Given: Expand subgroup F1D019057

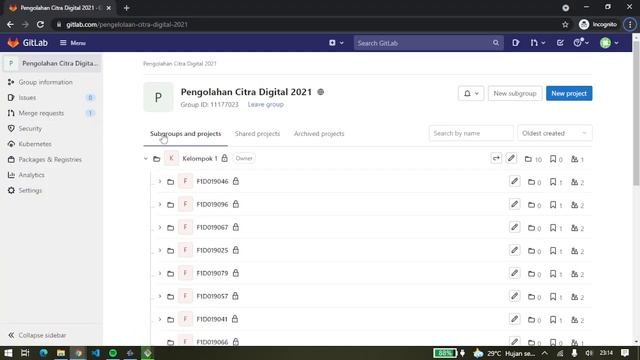Looking at the screenshot, I should tap(160, 296).
